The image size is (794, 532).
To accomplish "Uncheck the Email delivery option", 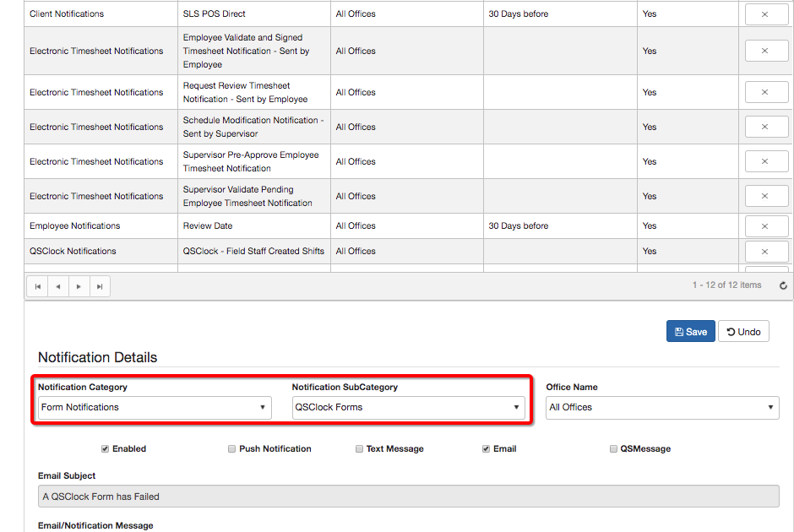I will pyautogui.click(x=487, y=448).
